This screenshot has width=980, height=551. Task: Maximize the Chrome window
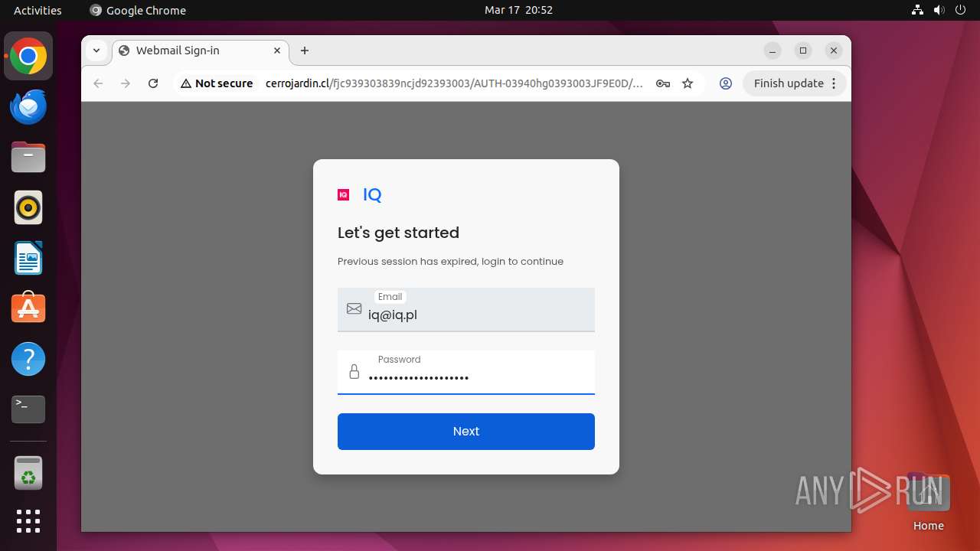click(803, 51)
